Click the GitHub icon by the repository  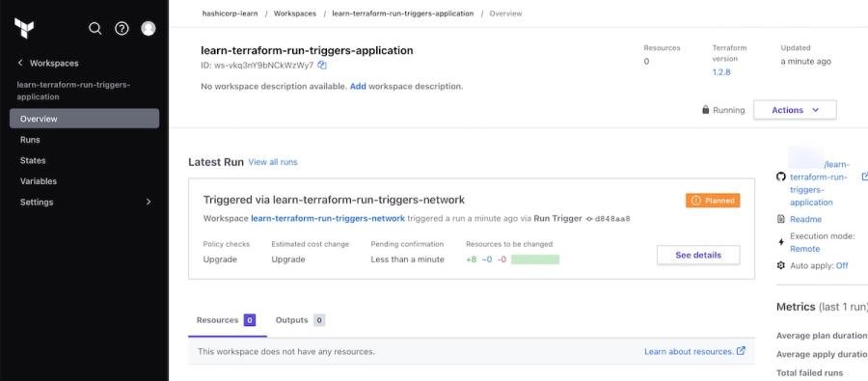click(x=781, y=177)
